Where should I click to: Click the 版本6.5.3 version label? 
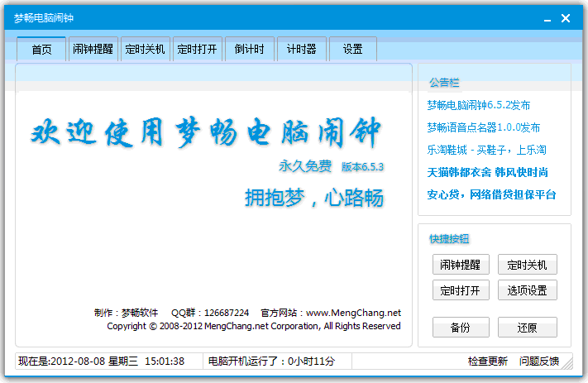(x=362, y=166)
